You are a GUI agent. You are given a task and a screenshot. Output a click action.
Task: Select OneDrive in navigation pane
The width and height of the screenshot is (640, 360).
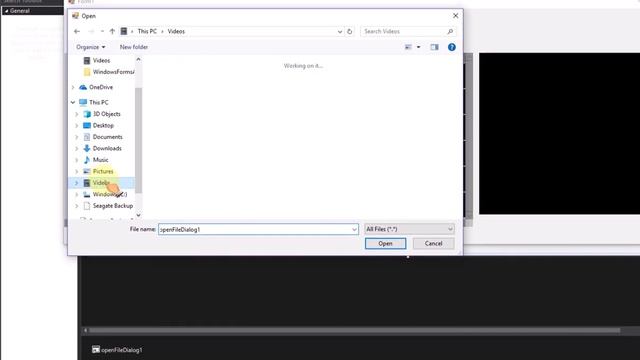tap(101, 87)
